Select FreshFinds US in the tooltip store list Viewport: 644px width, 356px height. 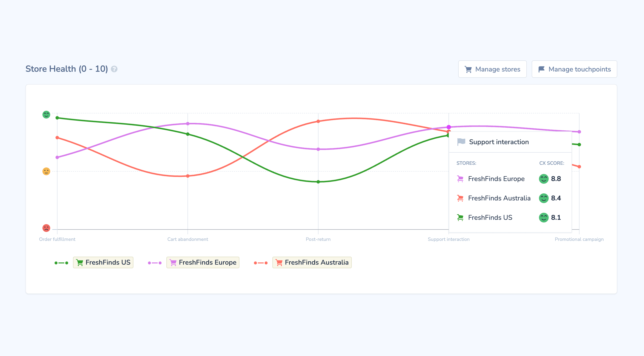[x=490, y=217]
